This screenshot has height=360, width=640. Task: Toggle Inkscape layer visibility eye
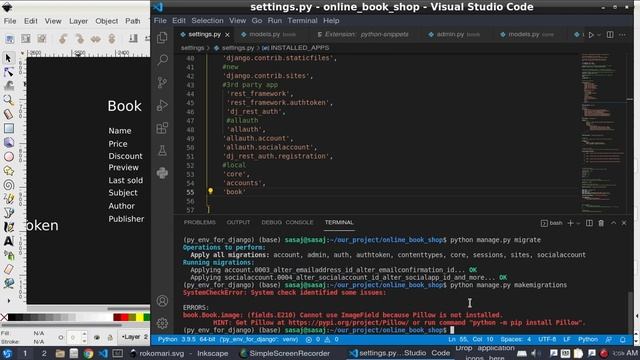pyautogui.click(x=97, y=338)
